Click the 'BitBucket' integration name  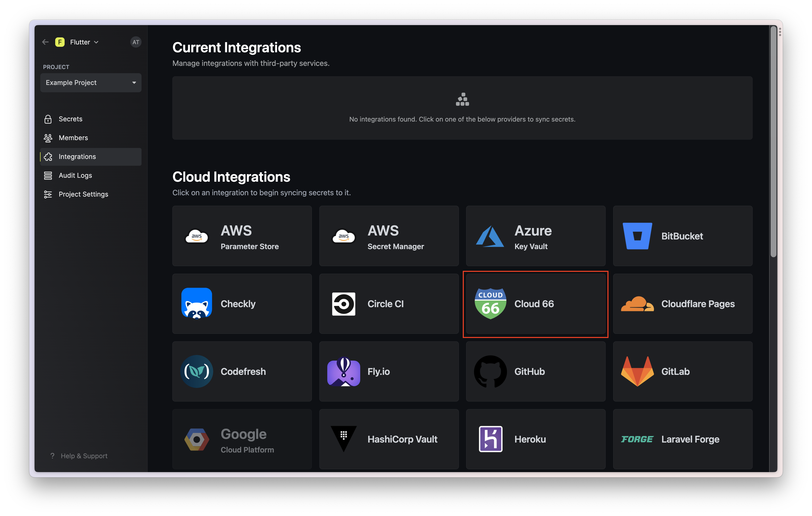682,236
